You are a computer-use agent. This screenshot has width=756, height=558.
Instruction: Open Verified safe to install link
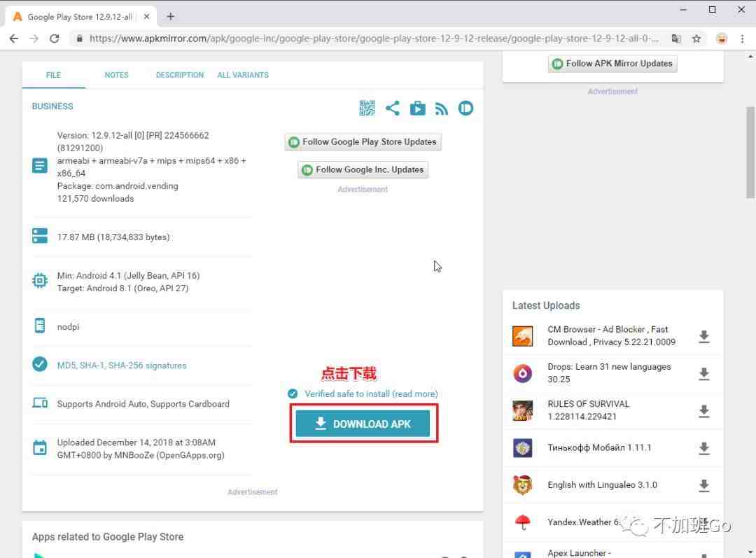tap(371, 394)
